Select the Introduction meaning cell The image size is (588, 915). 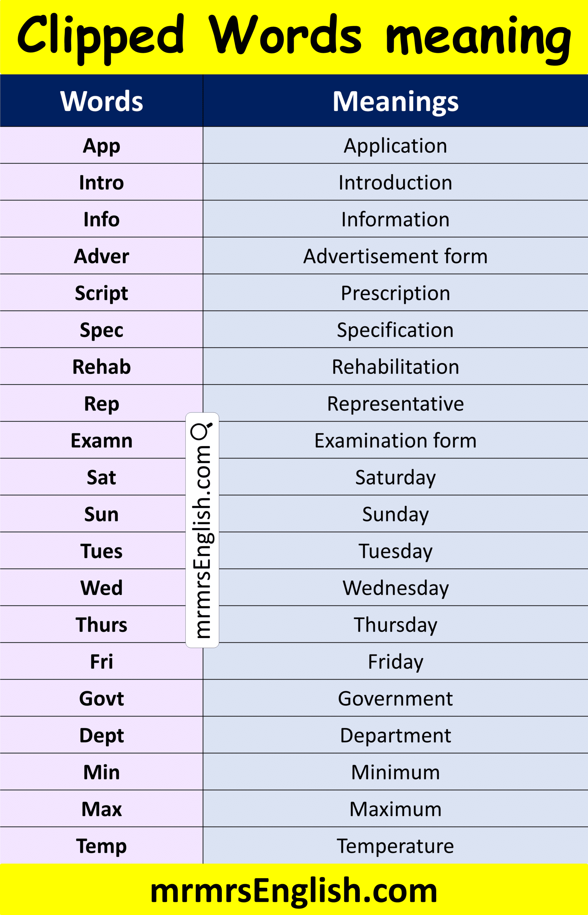(x=395, y=182)
